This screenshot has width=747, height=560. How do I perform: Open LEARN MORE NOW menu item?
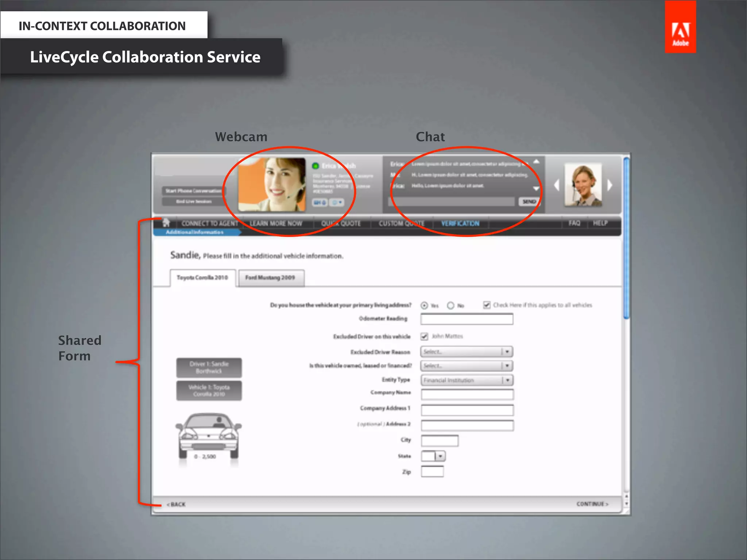point(276,223)
